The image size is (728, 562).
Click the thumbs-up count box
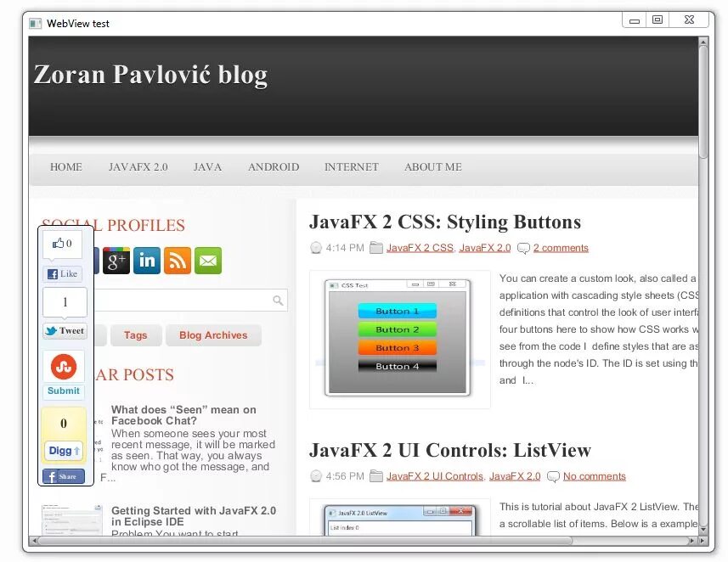coord(62,244)
